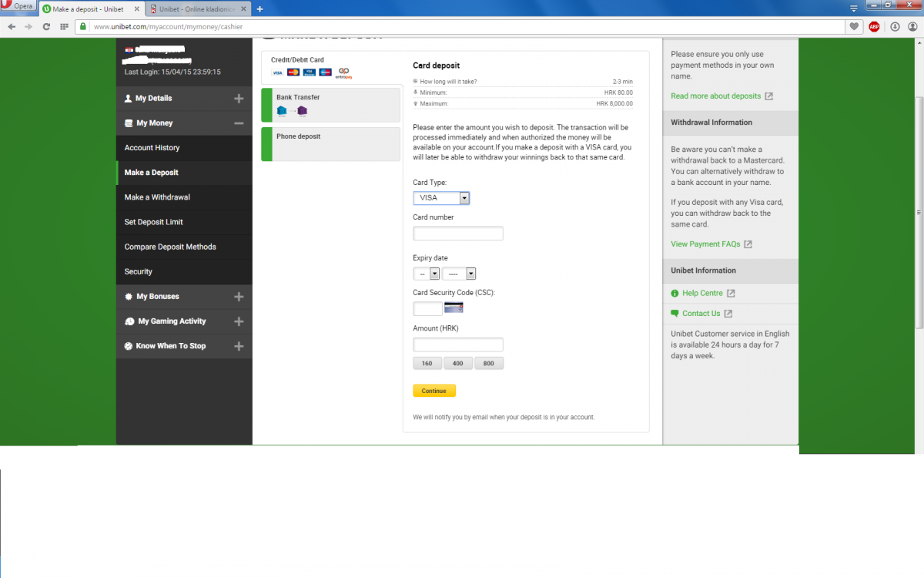Select the Credit/Debit Card deposit method
The height and width of the screenshot is (578, 924).
332,68
